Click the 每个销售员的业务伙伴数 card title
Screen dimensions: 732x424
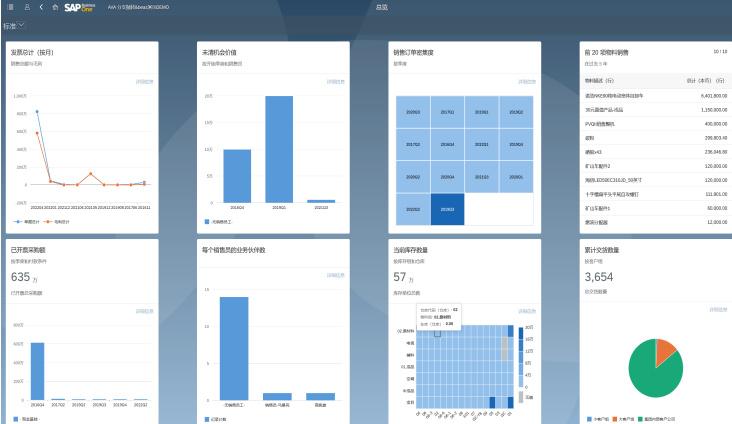coord(233,250)
